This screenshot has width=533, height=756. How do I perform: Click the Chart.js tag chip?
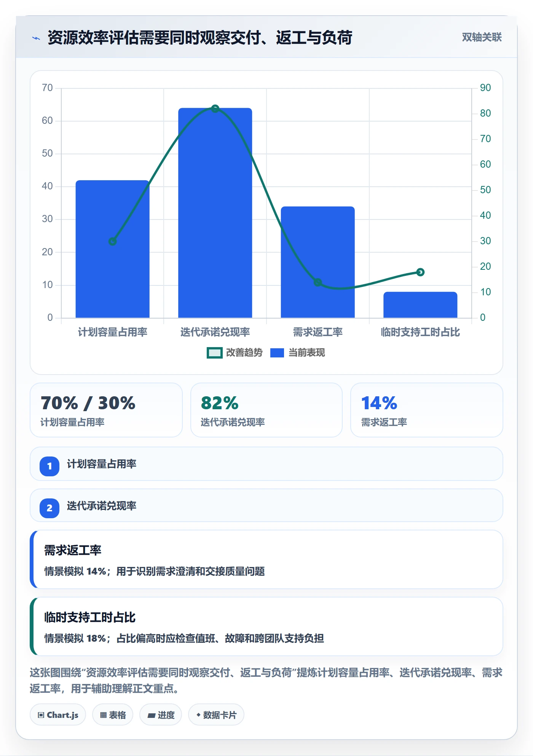58,715
